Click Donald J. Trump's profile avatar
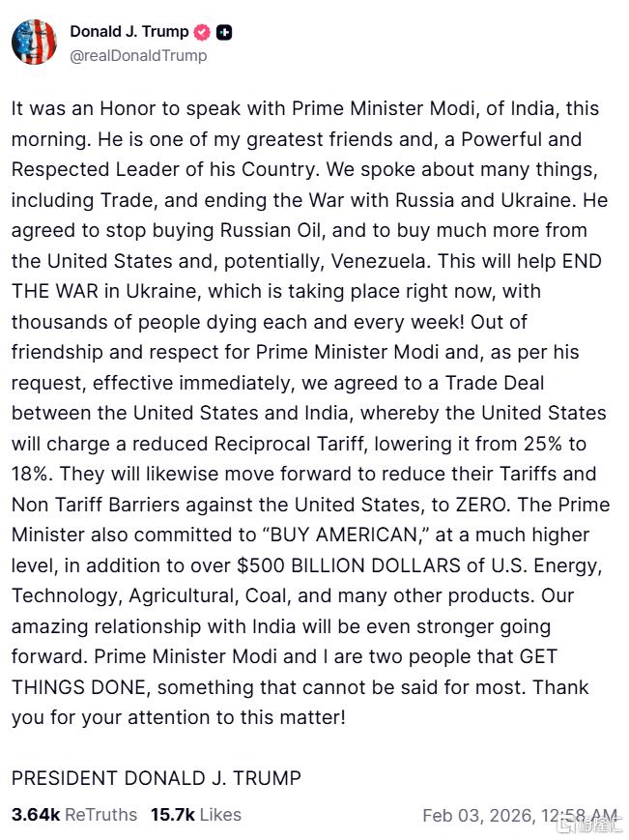 pos(34,42)
